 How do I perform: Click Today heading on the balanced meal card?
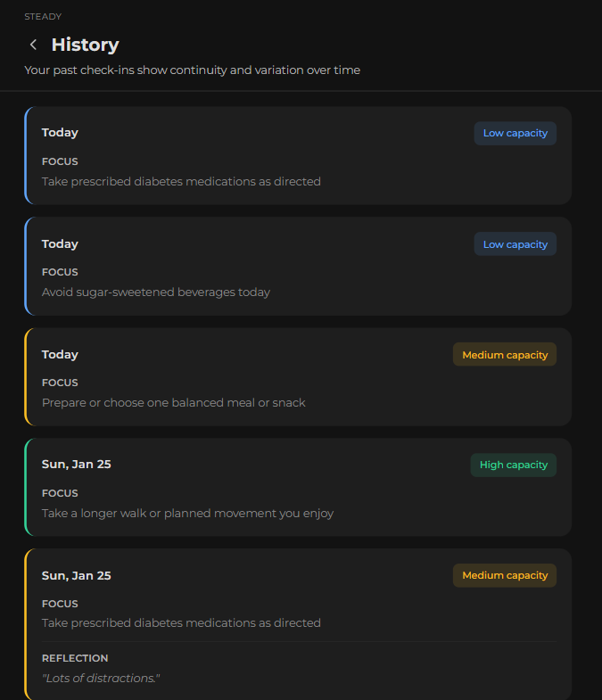click(x=60, y=355)
